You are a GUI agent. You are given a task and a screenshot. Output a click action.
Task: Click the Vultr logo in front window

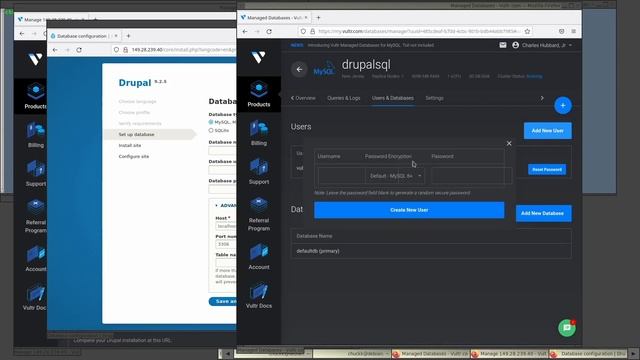tap(258, 57)
